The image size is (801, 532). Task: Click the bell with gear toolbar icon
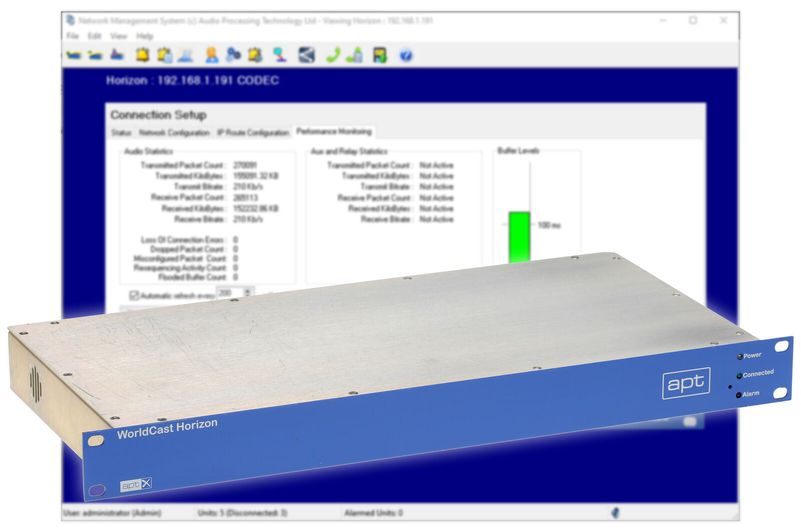(x=255, y=55)
